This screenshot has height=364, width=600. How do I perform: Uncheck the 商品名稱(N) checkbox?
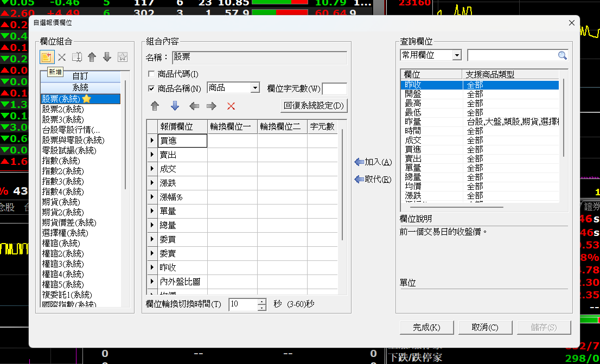point(151,88)
